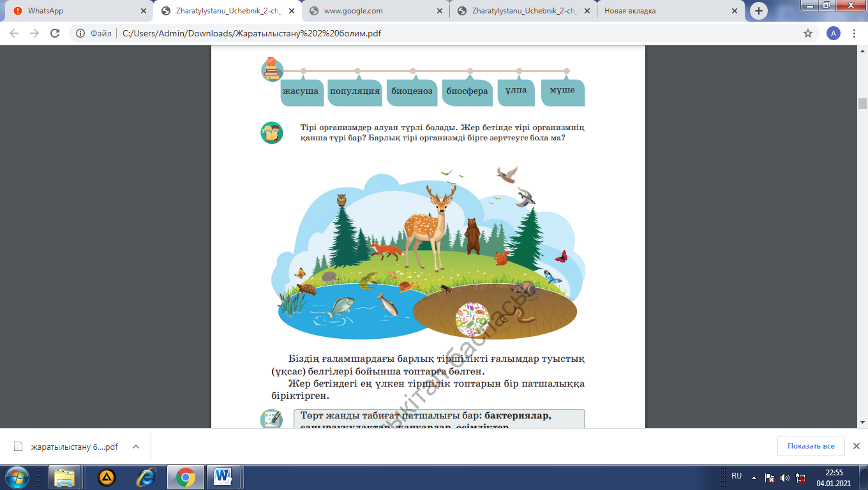View site information icon next to Файл
The image size is (868, 490).
click(x=81, y=33)
